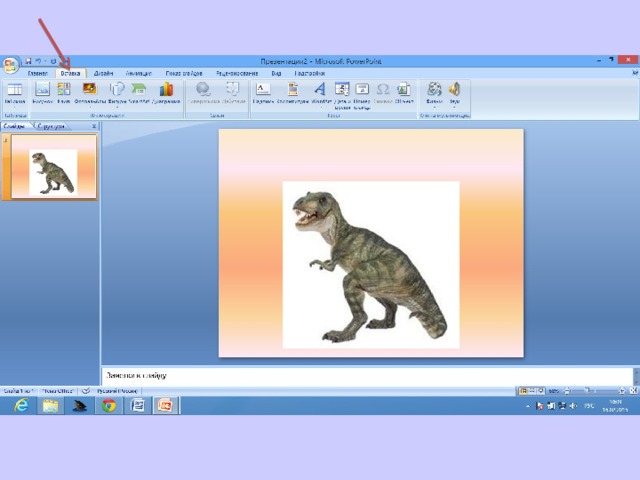Fit slide to current window
640x480 pixels.
point(633,391)
